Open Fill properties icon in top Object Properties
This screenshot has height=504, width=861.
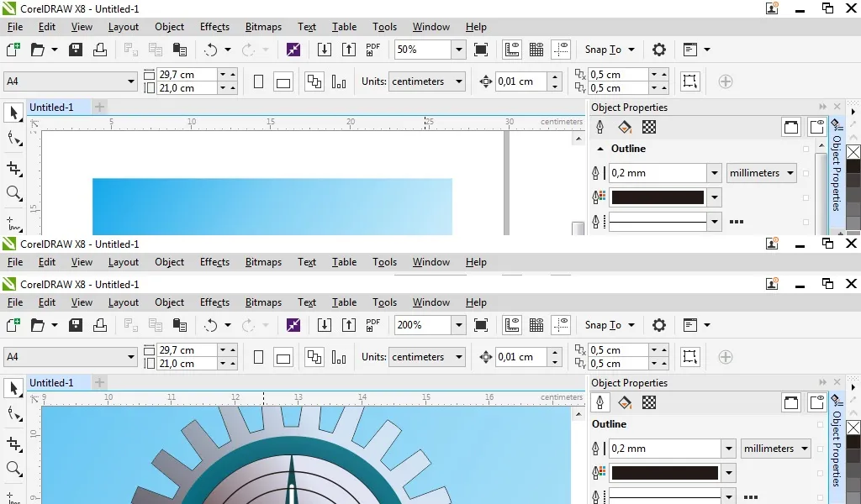[x=625, y=127]
